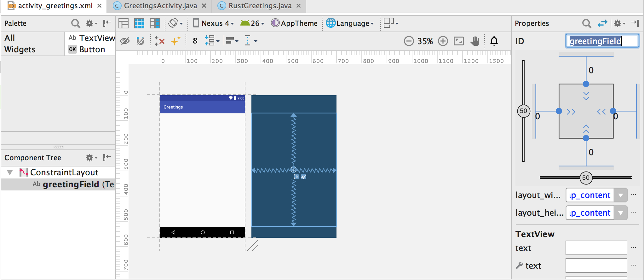Delete constraint icon on the blueprint widget

pyautogui.click(x=296, y=177)
